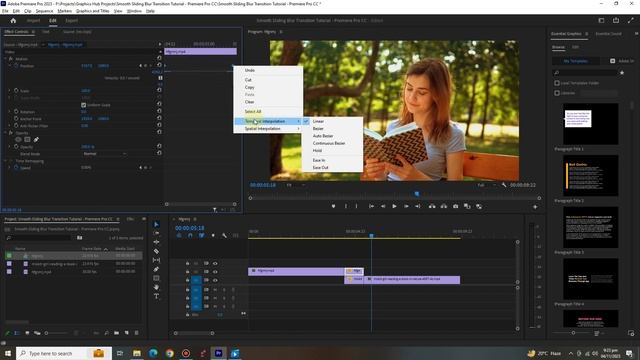Select the opacity pen mask tool
This screenshot has width=640, height=360.
click(x=36, y=140)
